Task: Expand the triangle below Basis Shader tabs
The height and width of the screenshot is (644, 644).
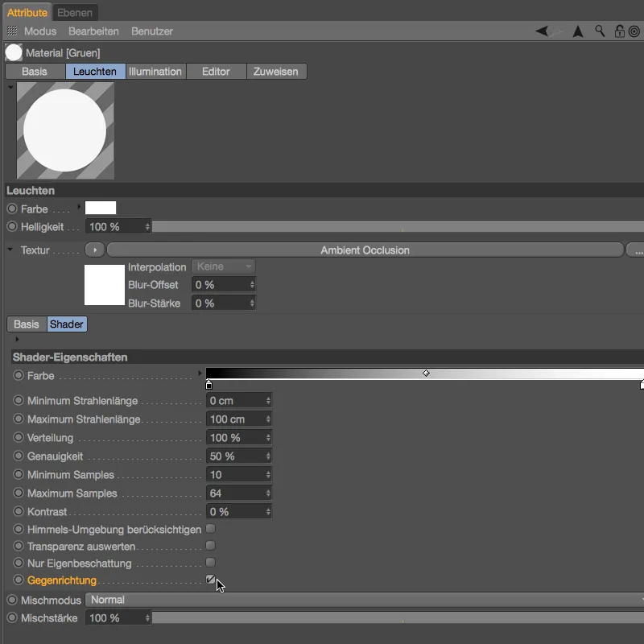Action: [x=17, y=339]
